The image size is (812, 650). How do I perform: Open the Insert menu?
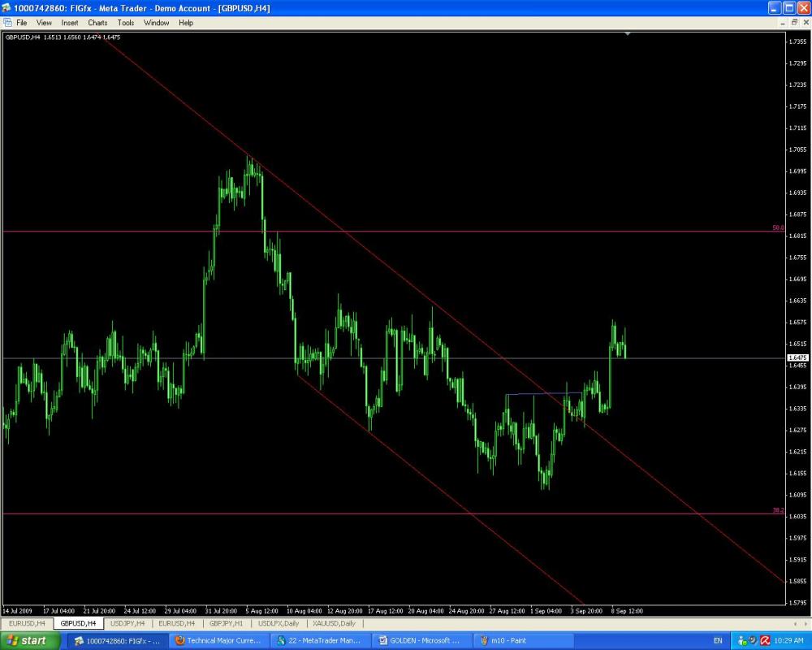pyautogui.click(x=69, y=23)
